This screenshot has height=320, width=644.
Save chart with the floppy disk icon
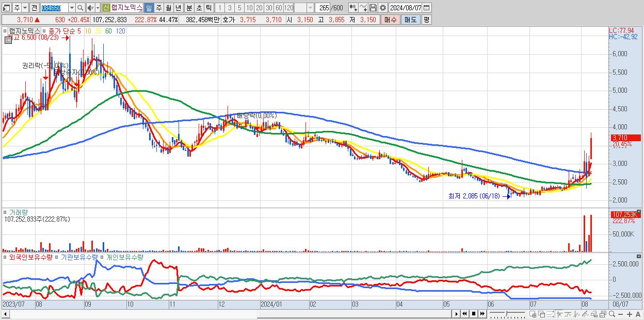click(373, 8)
